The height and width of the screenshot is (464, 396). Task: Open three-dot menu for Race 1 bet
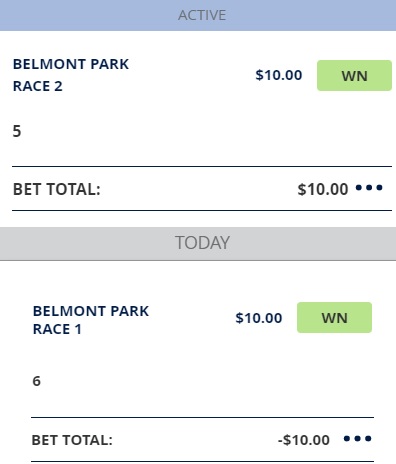coord(358,439)
